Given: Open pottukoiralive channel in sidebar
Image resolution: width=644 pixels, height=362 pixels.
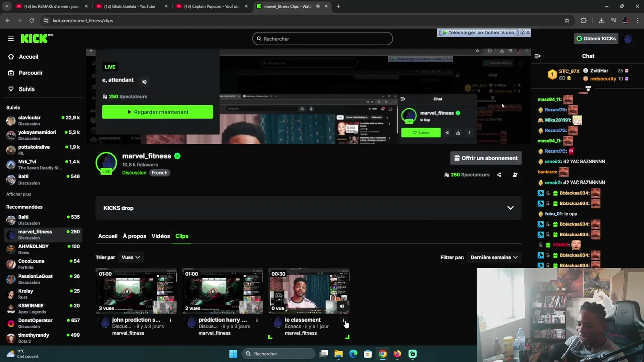Looking at the screenshot, I should coord(43,150).
